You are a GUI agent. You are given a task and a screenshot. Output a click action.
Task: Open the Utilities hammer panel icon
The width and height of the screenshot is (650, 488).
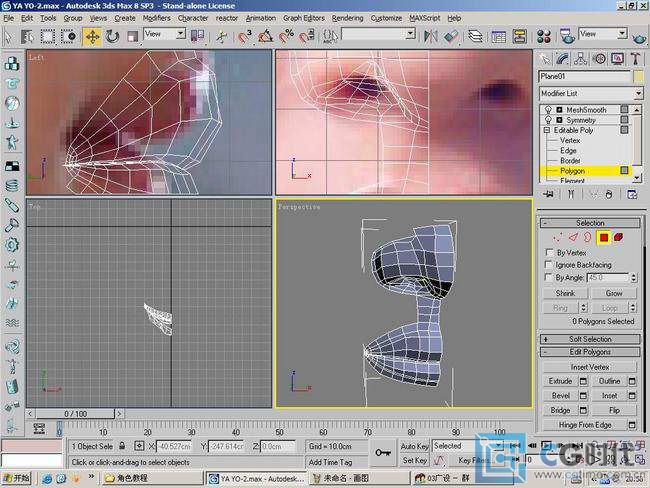636,59
